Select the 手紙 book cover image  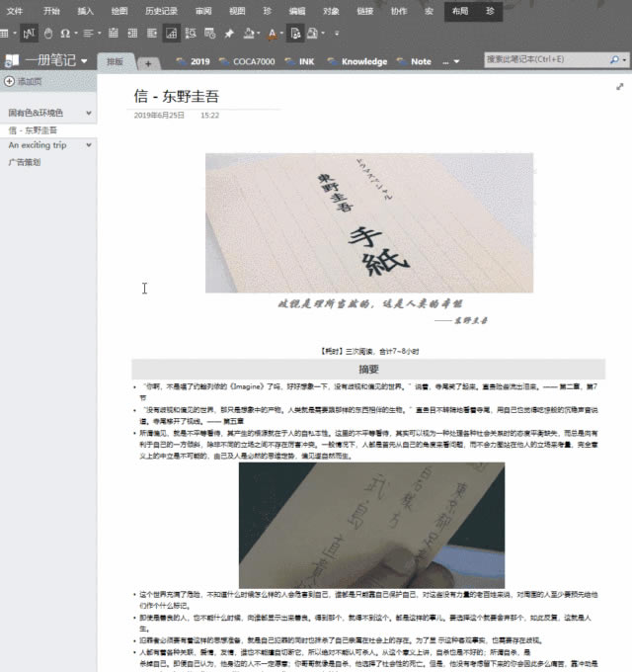[x=369, y=223]
